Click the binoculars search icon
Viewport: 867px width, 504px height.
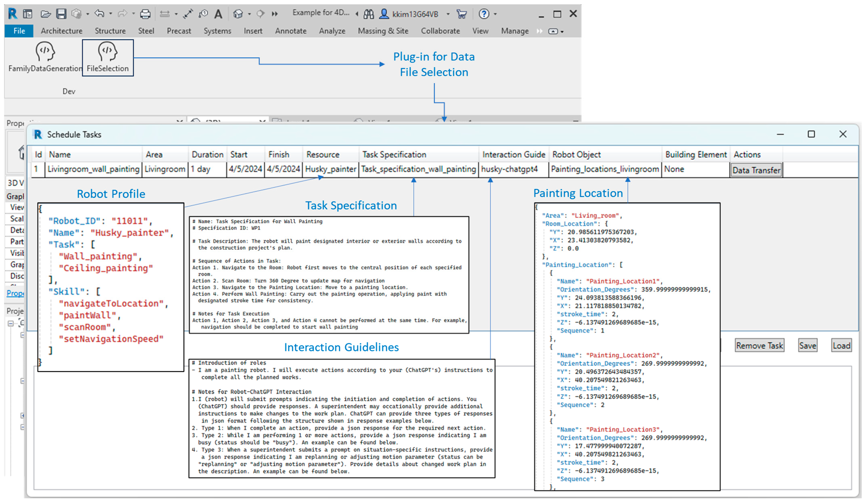pyautogui.click(x=369, y=14)
